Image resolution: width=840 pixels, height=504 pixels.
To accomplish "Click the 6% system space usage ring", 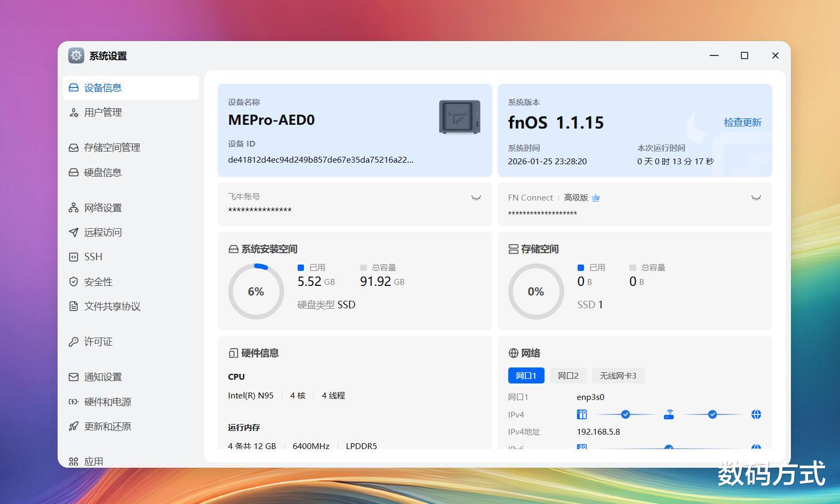I will (x=256, y=291).
